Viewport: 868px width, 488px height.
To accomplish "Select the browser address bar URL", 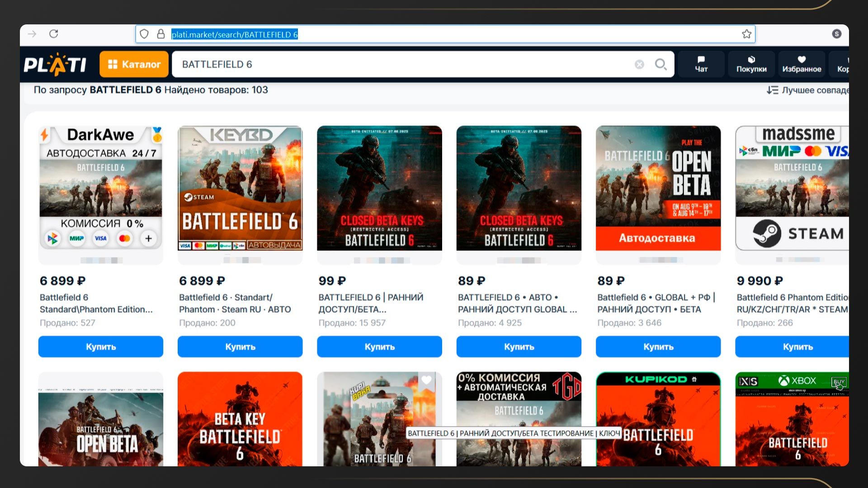I will coord(234,34).
